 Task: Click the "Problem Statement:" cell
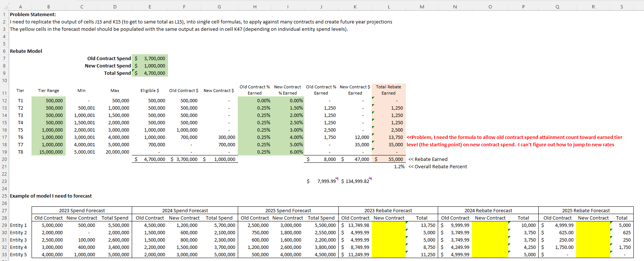33,14
